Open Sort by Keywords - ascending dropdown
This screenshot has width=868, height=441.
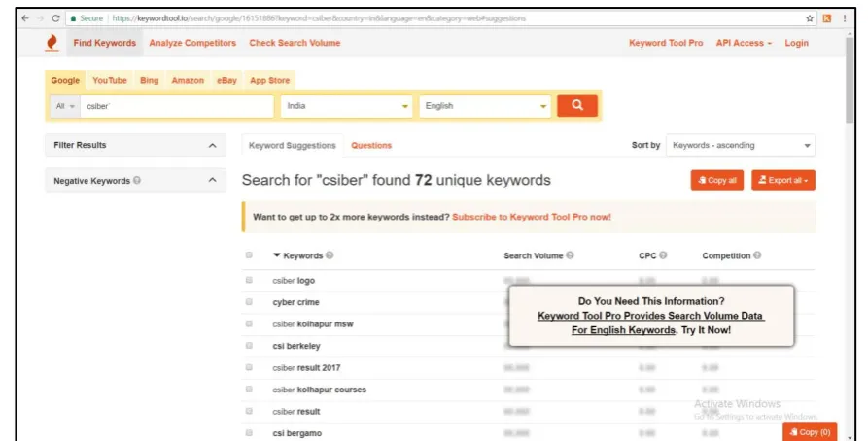740,145
